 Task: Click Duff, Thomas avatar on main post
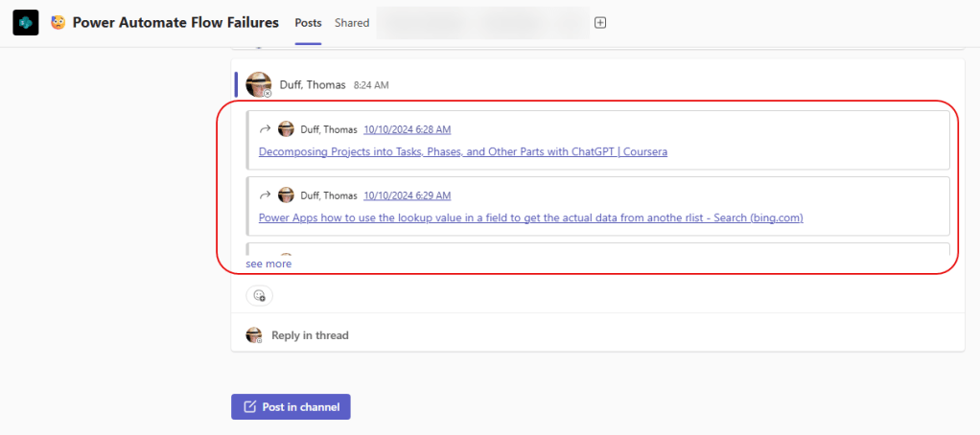[x=258, y=84]
